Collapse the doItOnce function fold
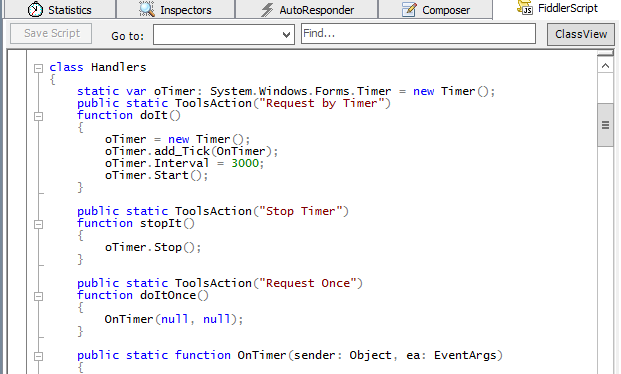The height and width of the screenshot is (374, 621). 38,296
